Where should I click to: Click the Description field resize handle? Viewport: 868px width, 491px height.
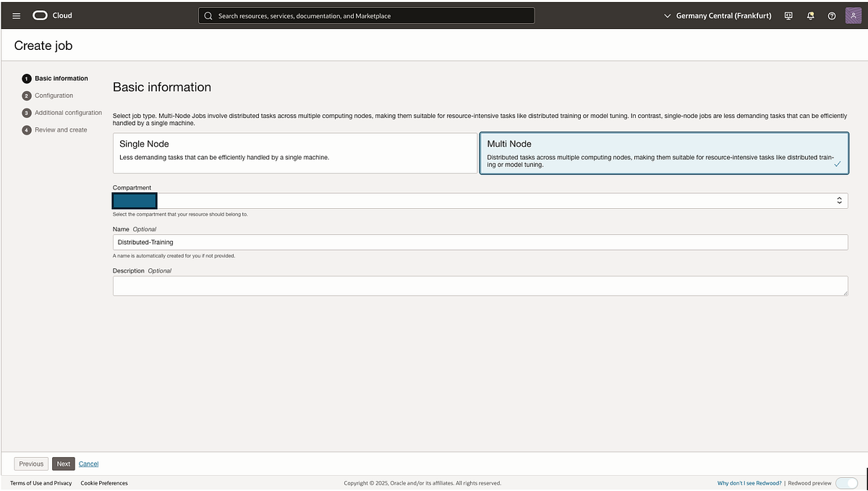tap(844, 292)
